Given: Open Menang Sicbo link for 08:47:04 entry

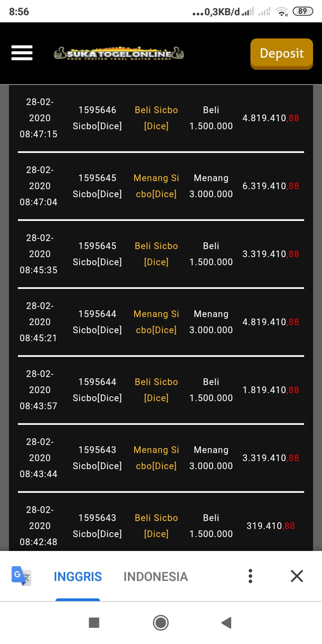Looking at the screenshot, I should click(157, 186).
